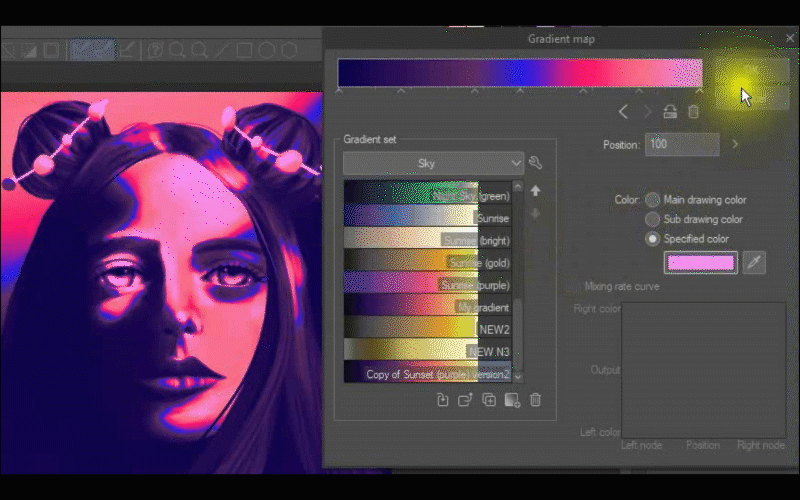This screenshot has width=800, height=500.
Task: Go to the previous gradient node
Action: [x=624, y=112]
